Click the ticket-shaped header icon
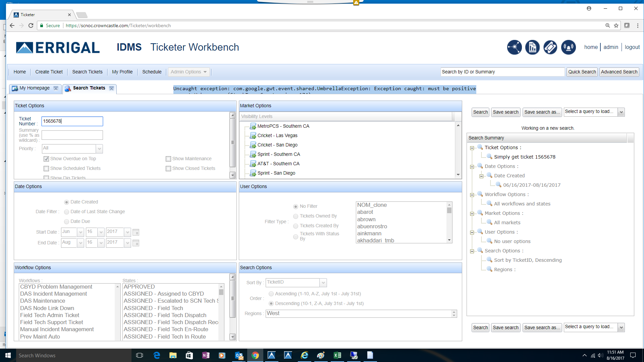 point(550,47)
